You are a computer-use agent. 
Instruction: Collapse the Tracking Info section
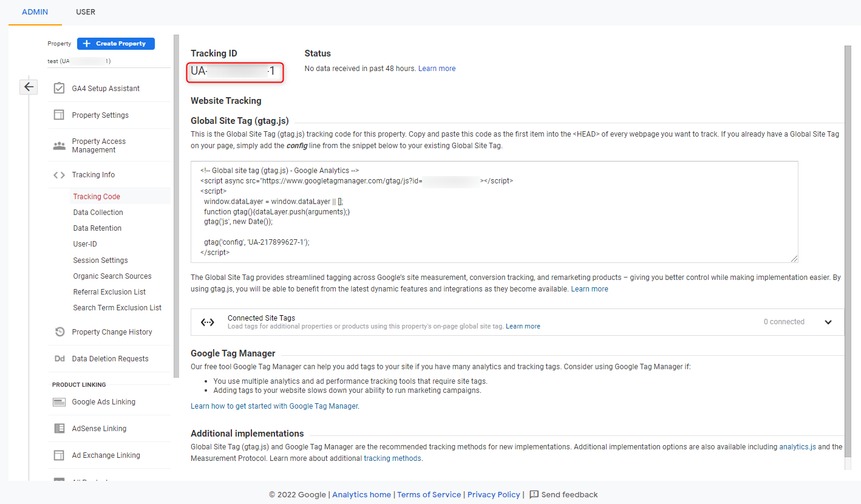tap(94, 175)
